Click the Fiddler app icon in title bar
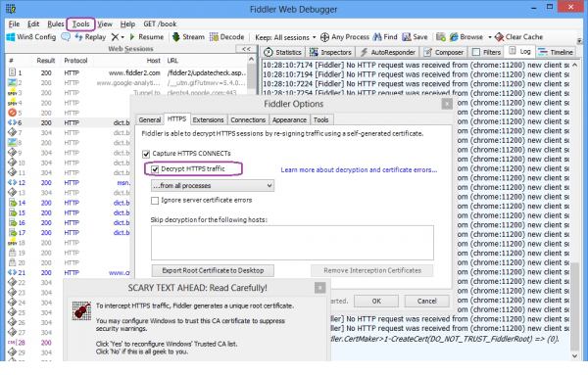Viewport: 588px width, 375px height. click(x=11, y=8)
